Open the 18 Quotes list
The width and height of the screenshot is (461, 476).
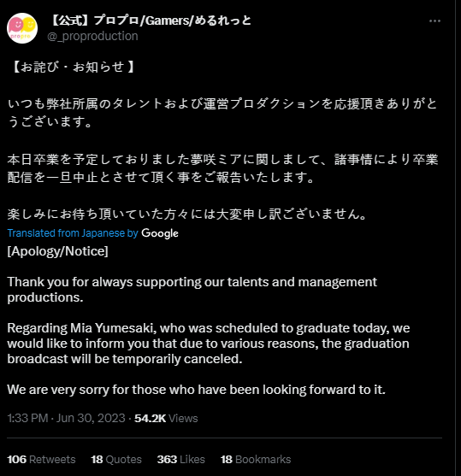(x=116, y=459)
